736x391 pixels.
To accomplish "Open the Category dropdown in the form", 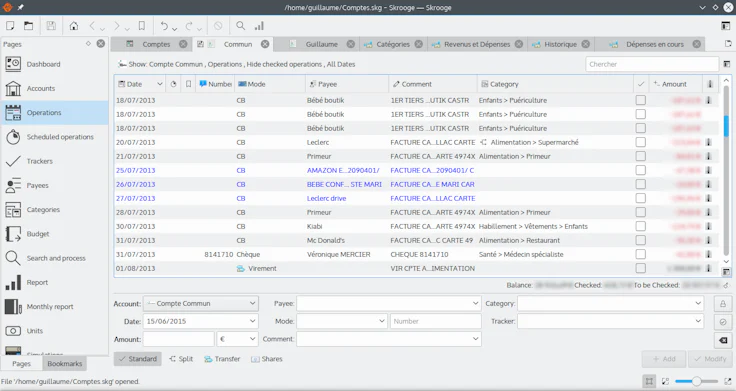I will (610, 304).
